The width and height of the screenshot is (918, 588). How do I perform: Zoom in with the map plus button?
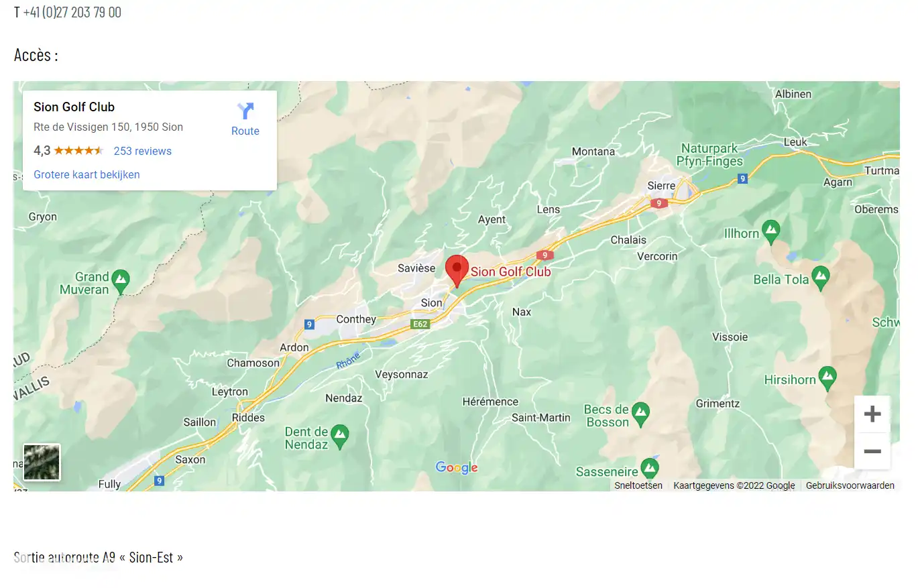(872, 414)
